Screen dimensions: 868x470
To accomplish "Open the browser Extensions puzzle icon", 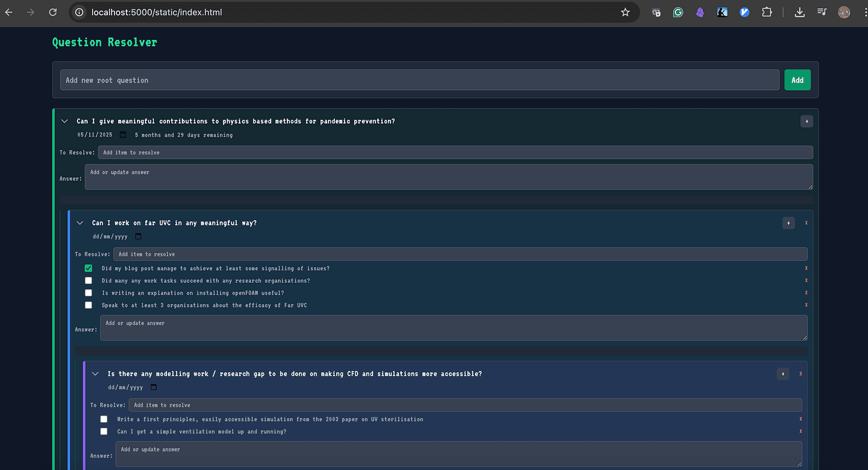I will (x=767, y=12).
